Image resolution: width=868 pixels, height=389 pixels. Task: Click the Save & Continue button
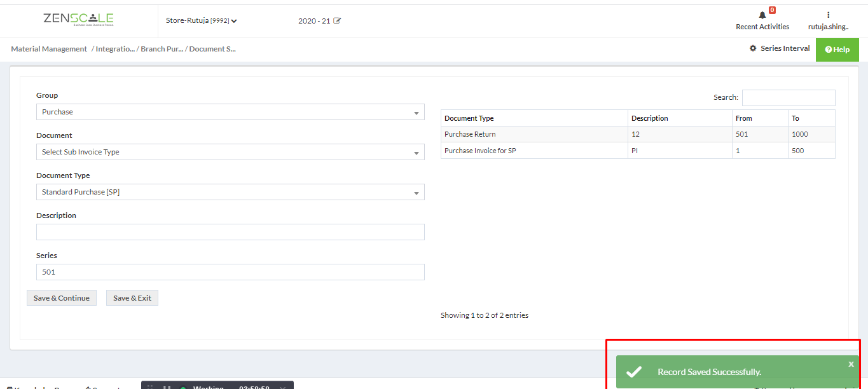tap(62, 298)
